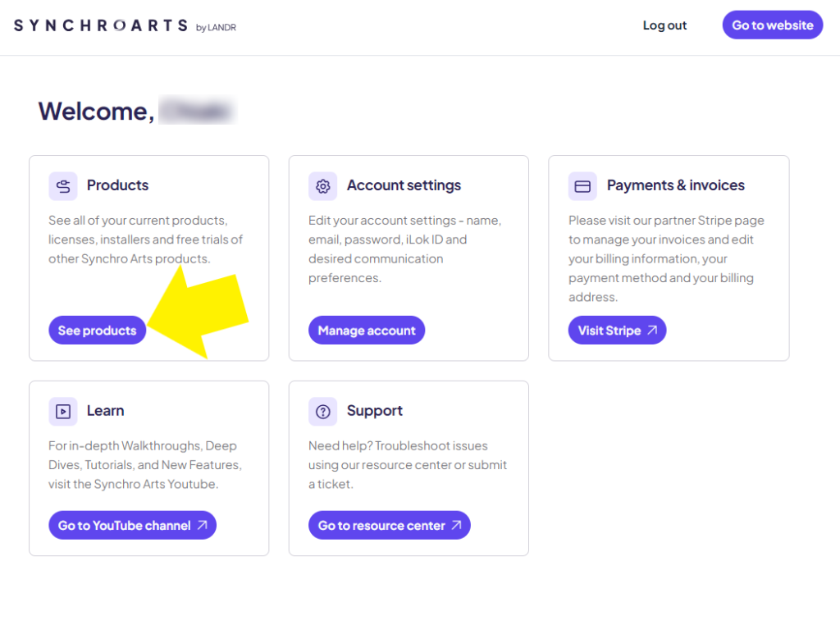The width and height of the screenshot is (840, 625).
Task: Log out of the account
Action: point(664,25)
